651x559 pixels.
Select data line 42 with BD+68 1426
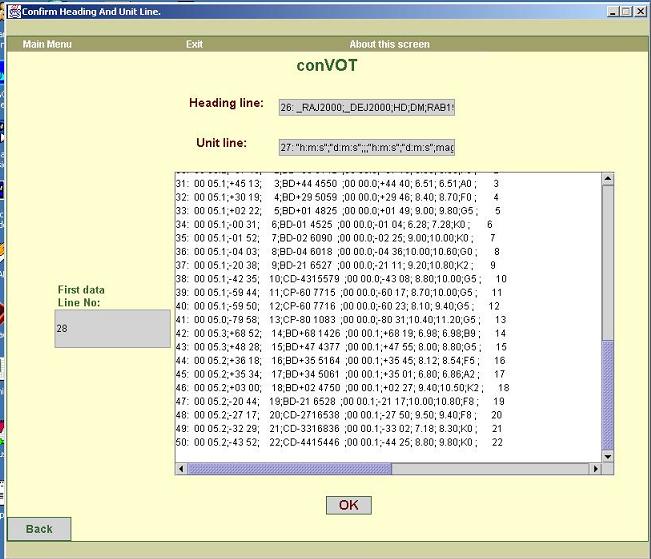[341, 333]
